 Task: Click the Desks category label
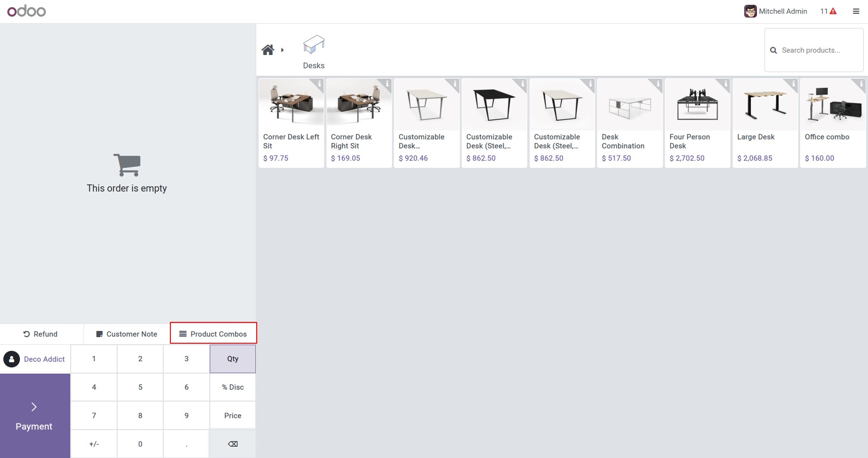point(314,65)
